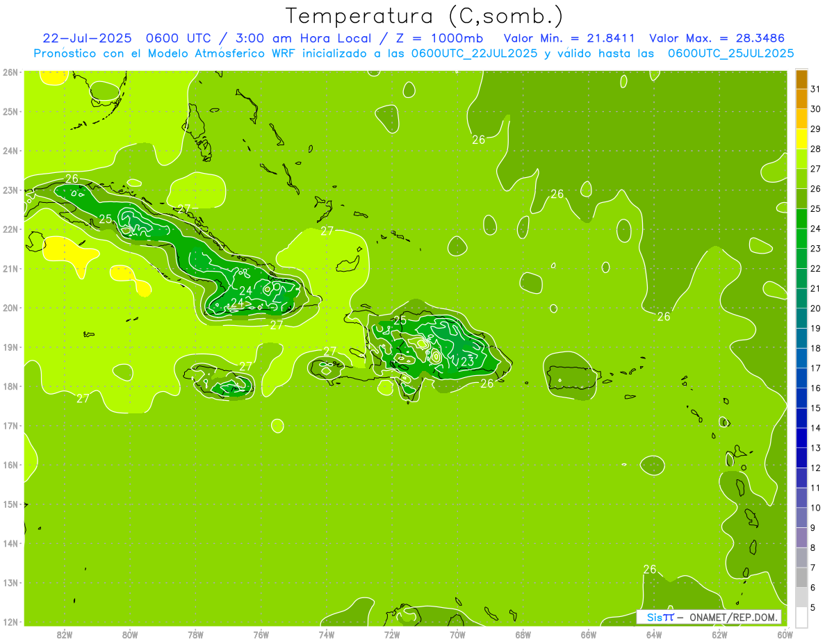
Task: Click the '74W' longitude axis label
Action: 327,634
